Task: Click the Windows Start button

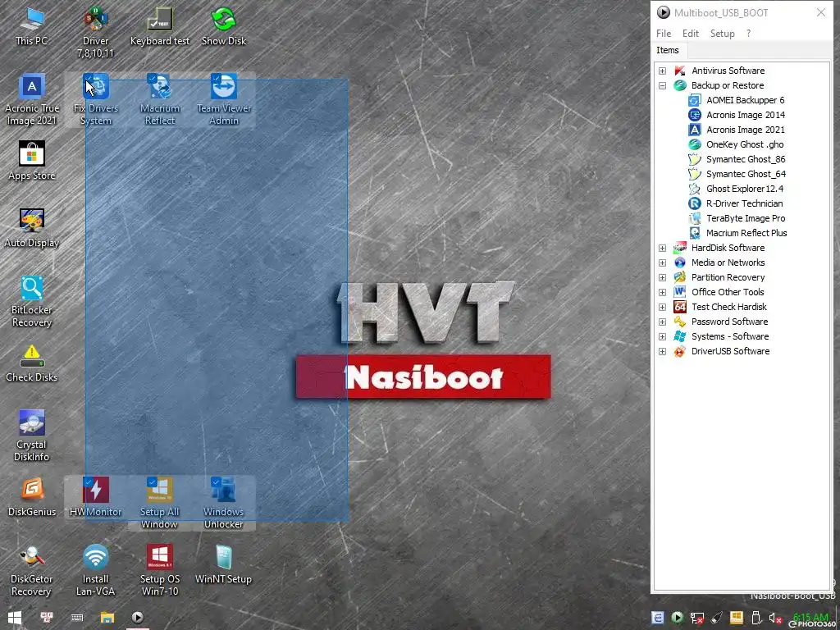Action: point(15,617)
